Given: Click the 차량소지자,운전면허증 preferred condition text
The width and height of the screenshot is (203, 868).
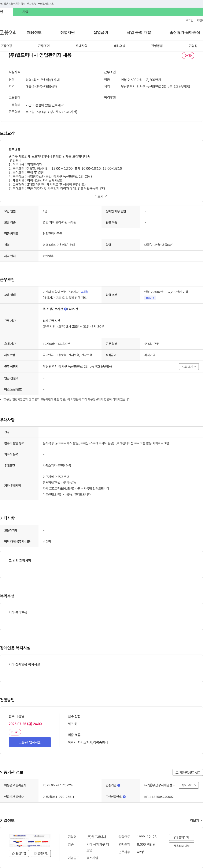Looking at the screenshot, I should click(x=57, y=466).
